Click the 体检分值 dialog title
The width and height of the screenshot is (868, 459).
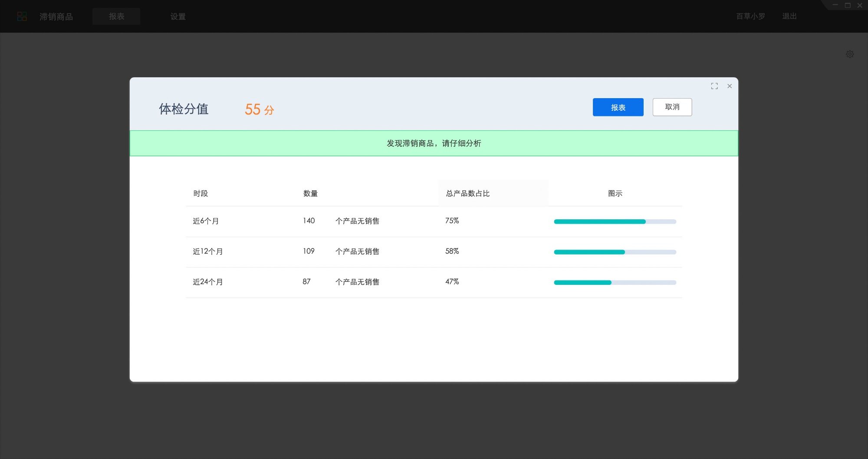tap(184, 109)
